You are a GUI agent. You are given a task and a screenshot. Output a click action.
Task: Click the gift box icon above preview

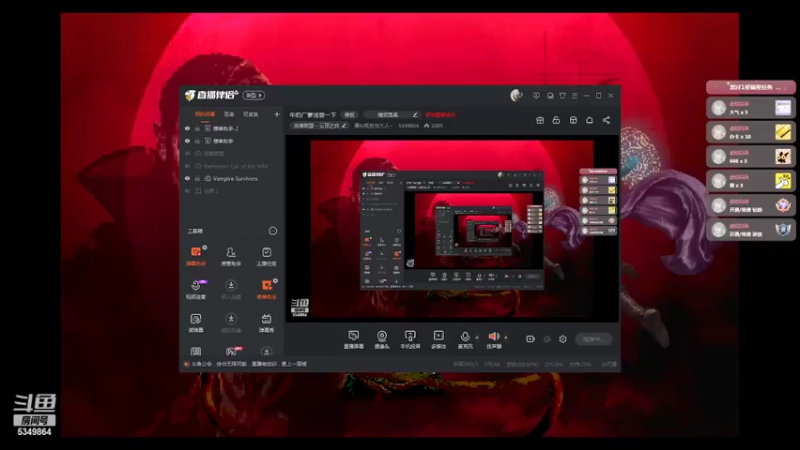(x=540, y=120)
